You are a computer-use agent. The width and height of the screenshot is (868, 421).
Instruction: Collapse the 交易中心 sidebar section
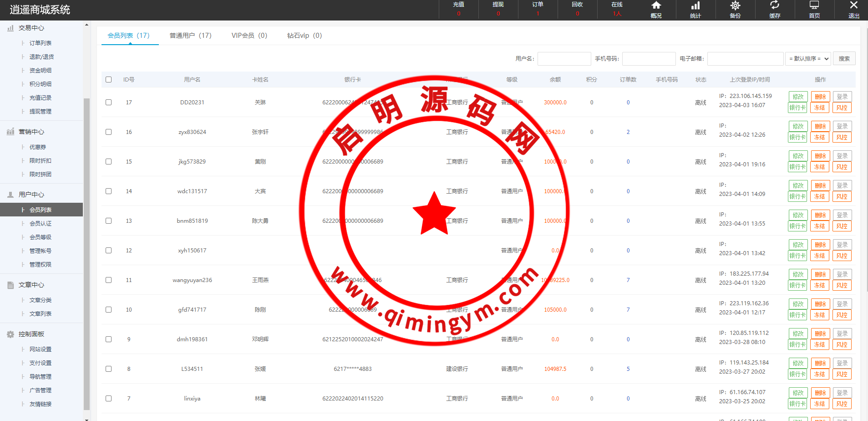[31, 28]
